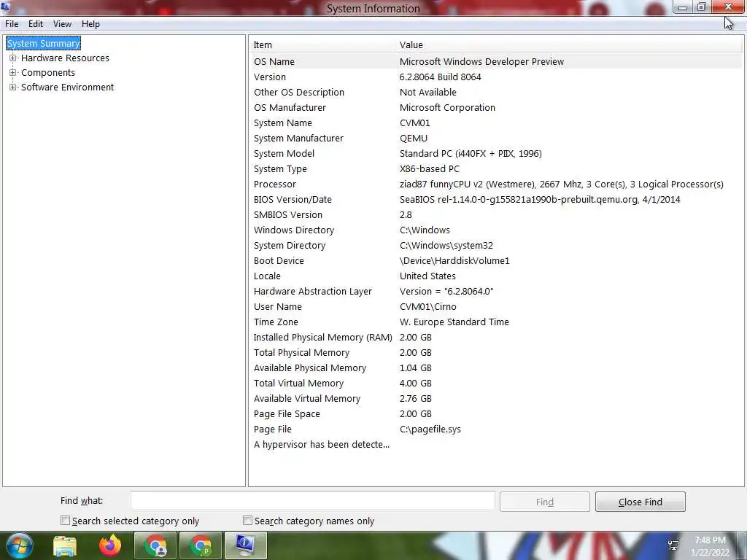Select Software Environment label in tree

[x=67, y=87]
